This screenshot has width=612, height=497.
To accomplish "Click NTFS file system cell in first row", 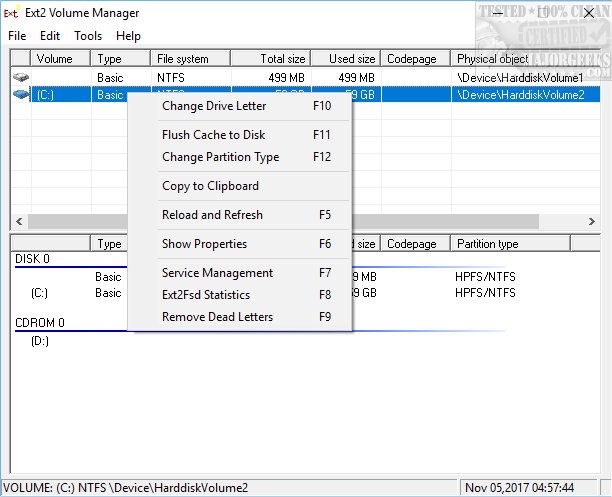I will pyautogui.click(x=171, y=78).
